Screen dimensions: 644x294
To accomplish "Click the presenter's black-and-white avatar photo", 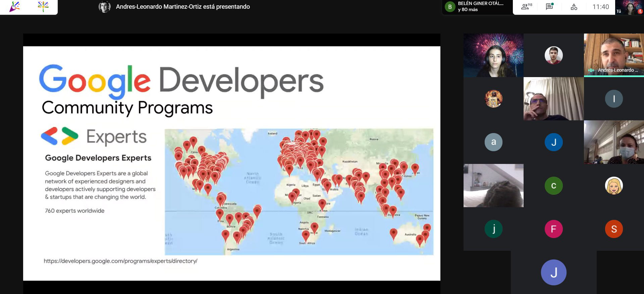I will point(105,7).
